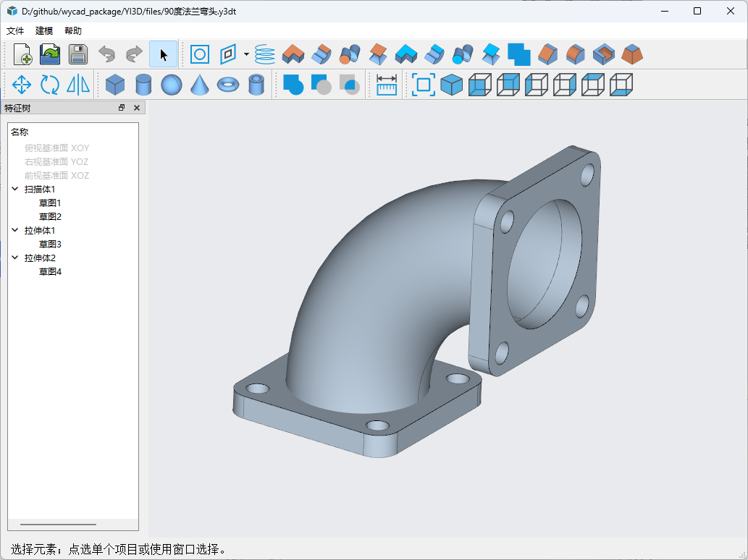748x560 pixels.
Task: Apply boolean intersect operation
Action: [x=350, y=85]
